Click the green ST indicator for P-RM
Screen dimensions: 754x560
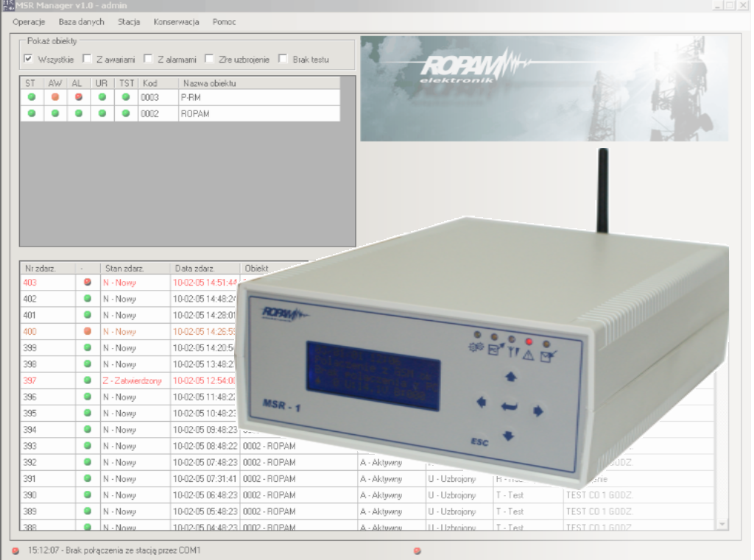pos(32,97)
